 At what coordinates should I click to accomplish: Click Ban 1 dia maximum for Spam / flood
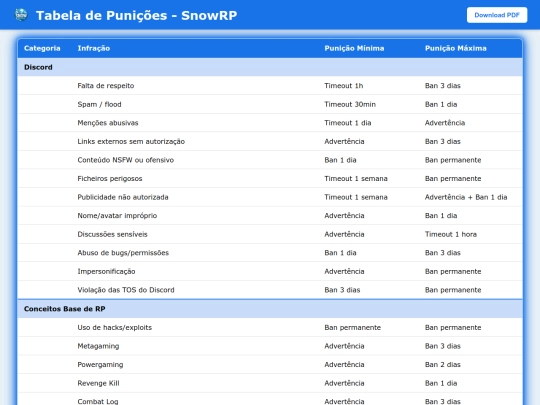[x=441, y=104]
